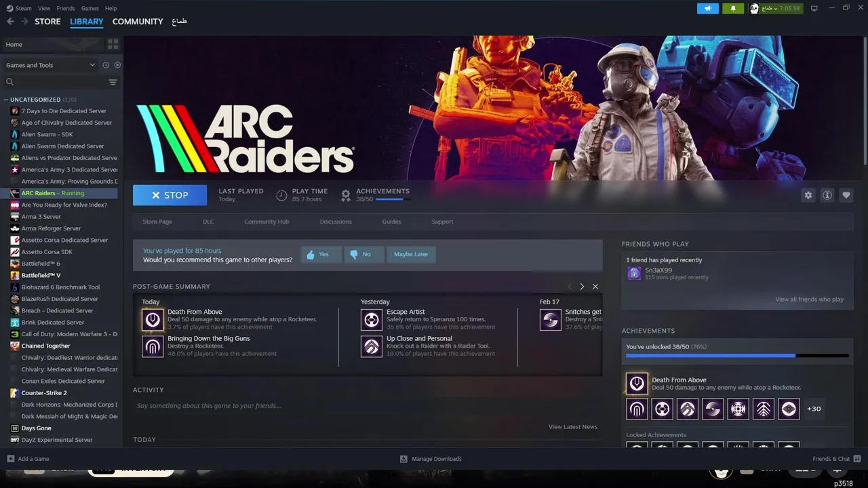Click the library search magnifier
Screen dimensions: 868x488
click(10, 82)
